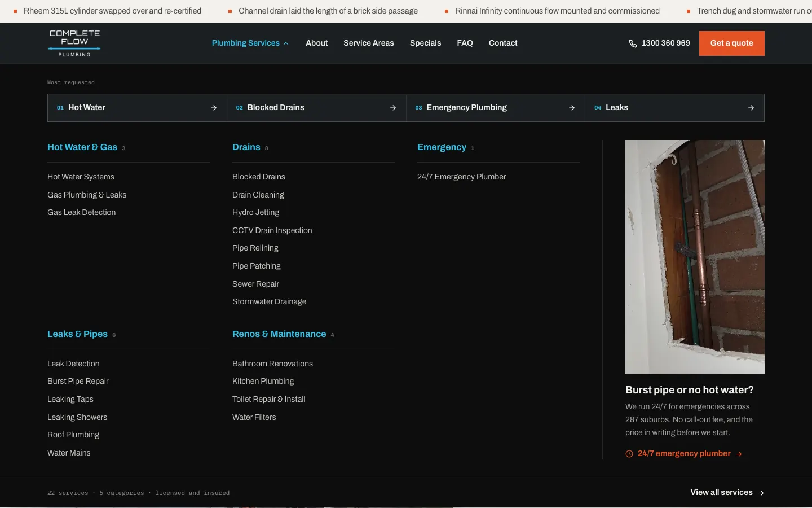Image resolution: width=812 pixels, height=508 pixels.
Task: Select the Water Filters service
Action: 254,417
